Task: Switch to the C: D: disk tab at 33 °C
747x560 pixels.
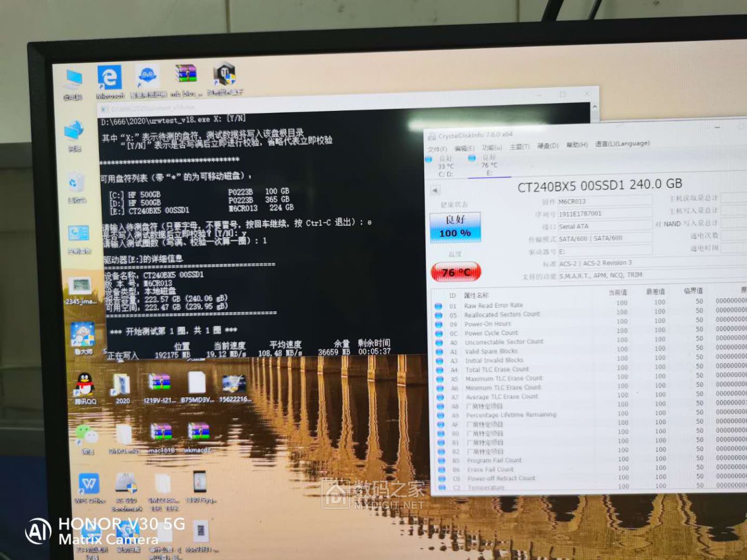Action: click(x=445, y=166)
